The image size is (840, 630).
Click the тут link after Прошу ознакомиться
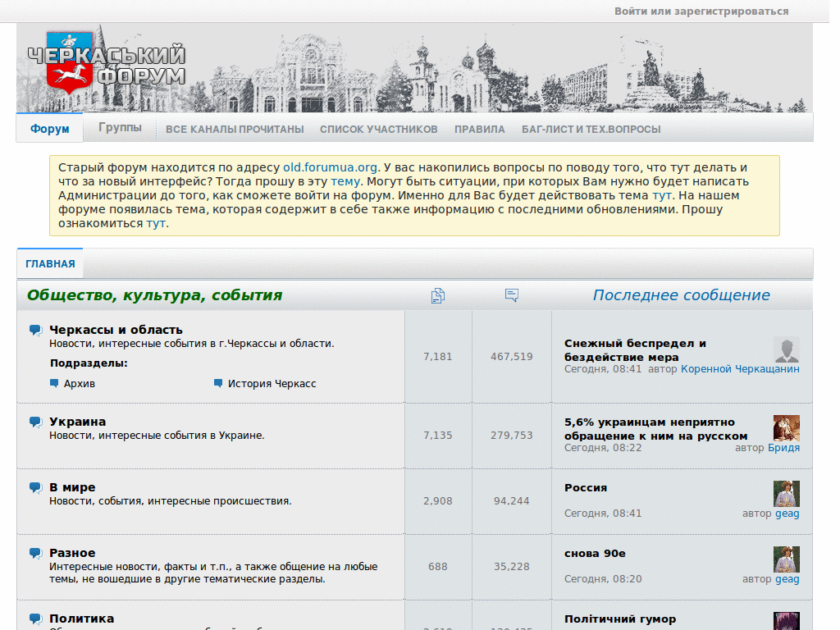pos(156,223)
